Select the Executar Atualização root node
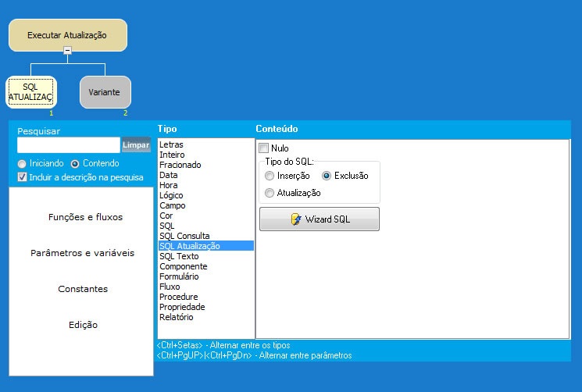 click(67, 35)
